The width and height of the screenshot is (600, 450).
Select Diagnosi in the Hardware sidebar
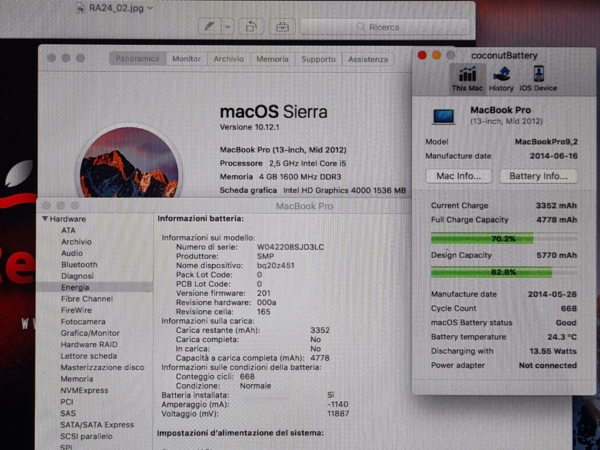click(77, 276)
